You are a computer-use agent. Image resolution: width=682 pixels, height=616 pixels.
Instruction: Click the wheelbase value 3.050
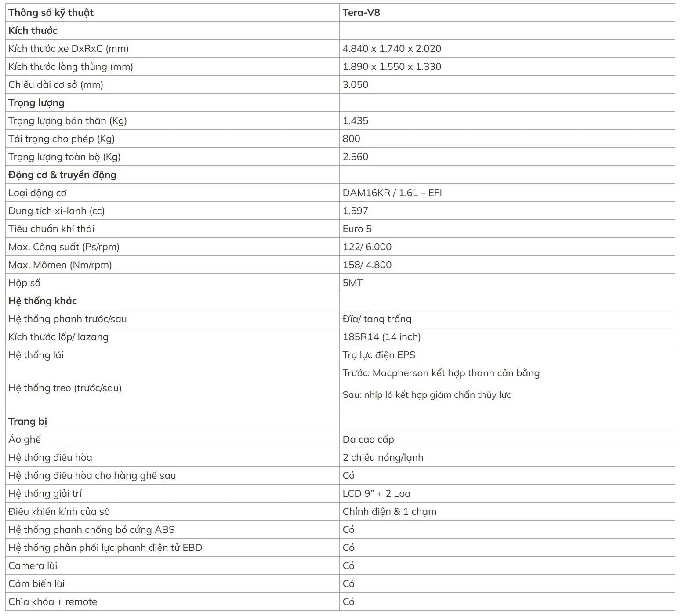pyautogui.click(x=356, y=85)
